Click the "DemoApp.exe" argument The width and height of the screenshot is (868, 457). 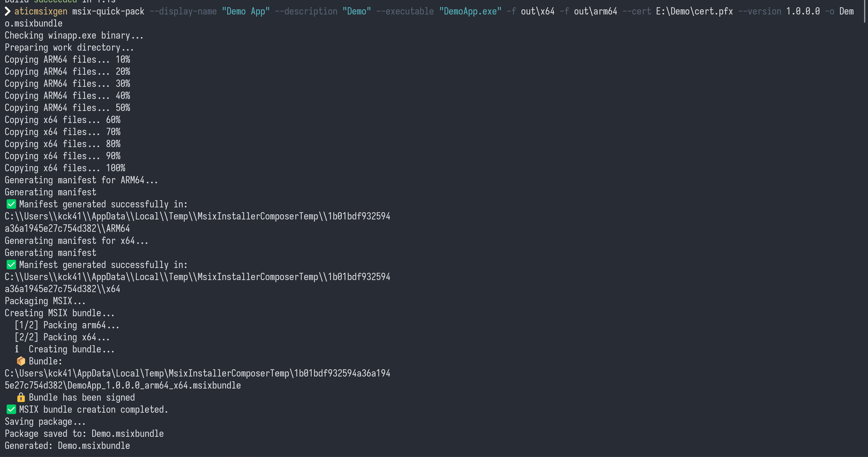pos(470,11)
